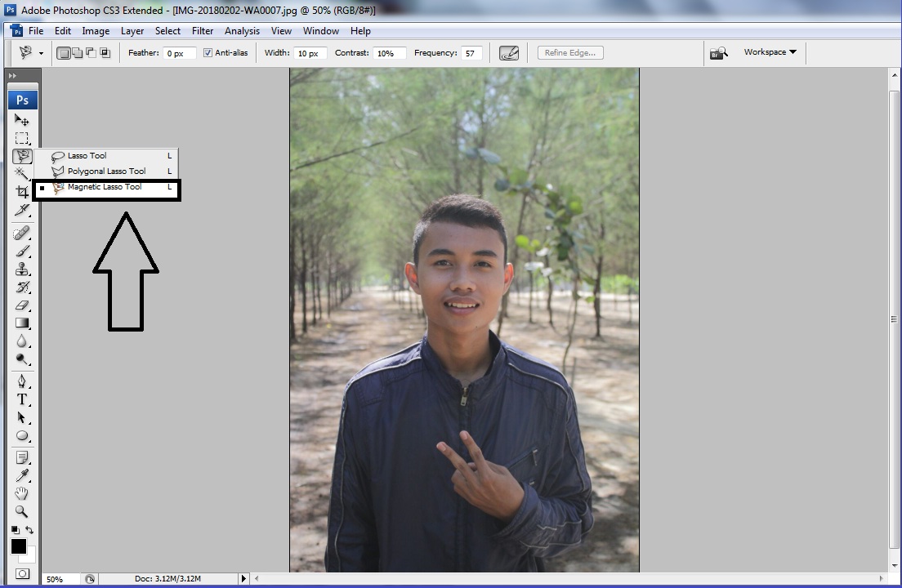
Task: Select the Eraser tool
Action: point(22,305)
